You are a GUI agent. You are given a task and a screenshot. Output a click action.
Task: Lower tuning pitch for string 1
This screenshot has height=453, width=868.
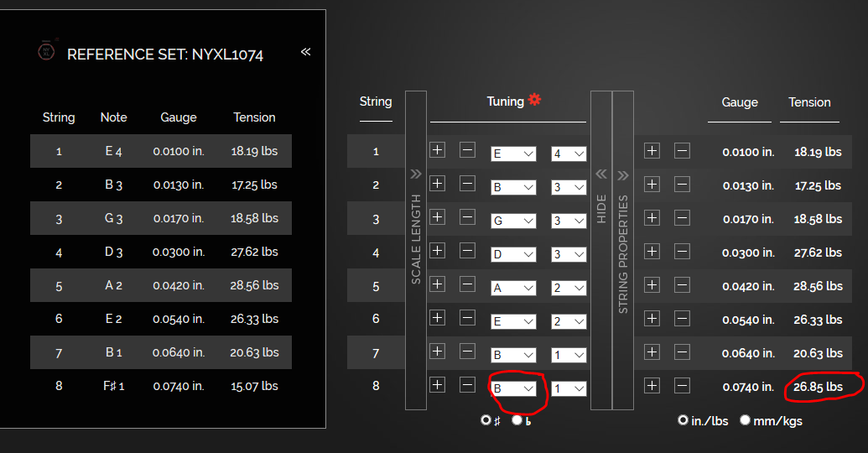tap(467, 150)
